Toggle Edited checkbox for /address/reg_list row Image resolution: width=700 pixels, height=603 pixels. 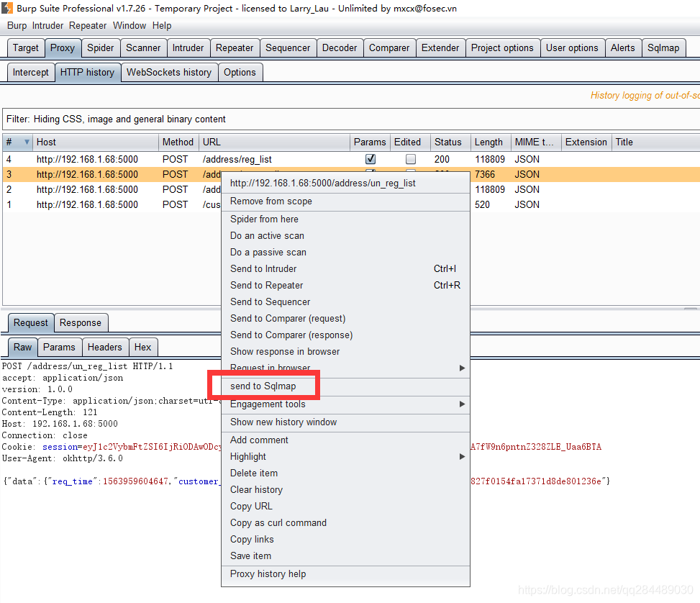[410, 159]
